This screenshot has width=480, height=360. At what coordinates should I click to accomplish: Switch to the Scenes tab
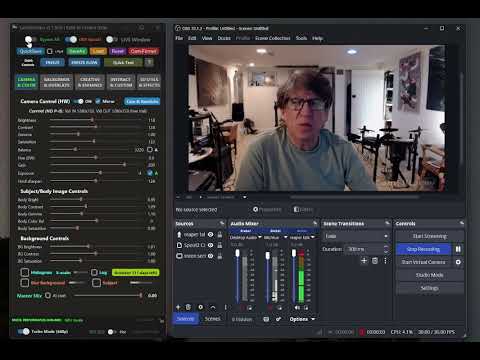pyautogui.click(x=212, y=319)
